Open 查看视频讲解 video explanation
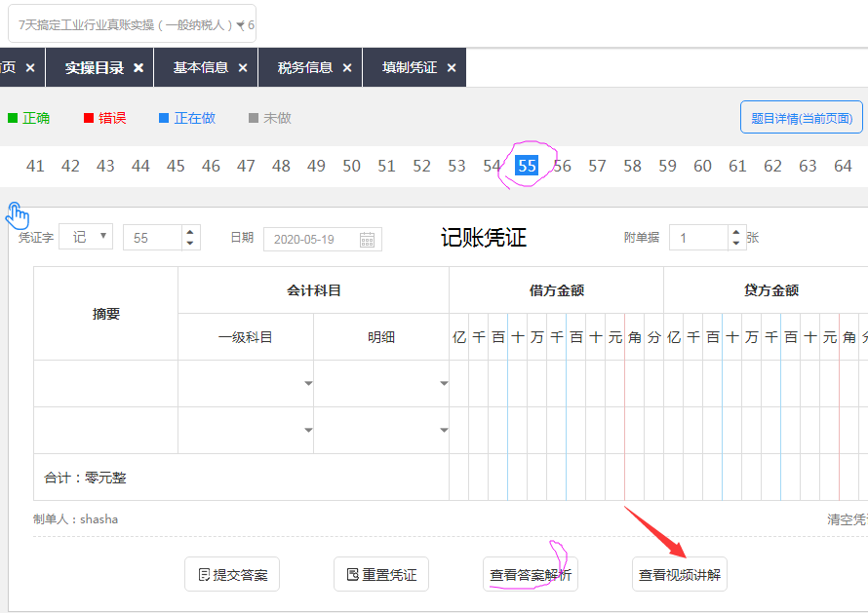 (680, 575)
